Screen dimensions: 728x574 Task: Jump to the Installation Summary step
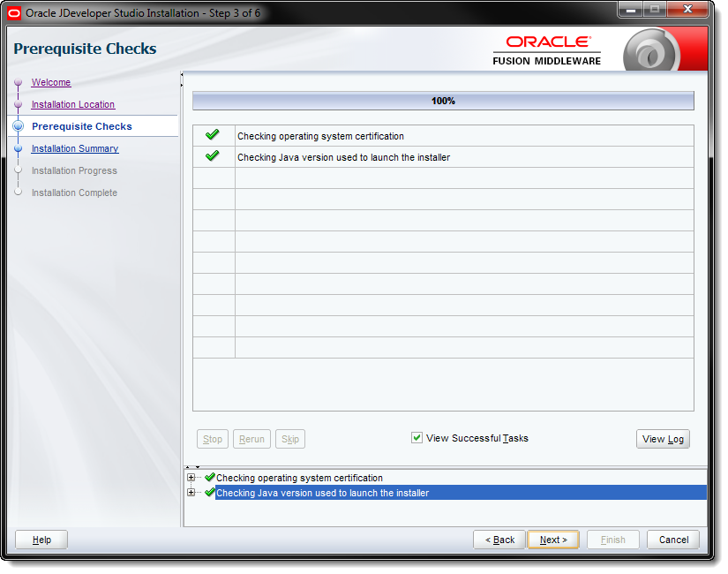tap(75, 148)
